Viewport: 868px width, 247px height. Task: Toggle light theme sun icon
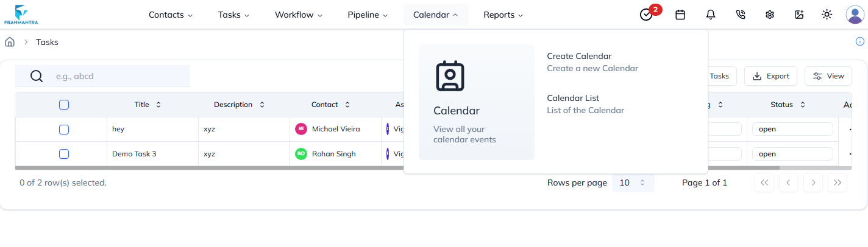click(x=827, y=15)
